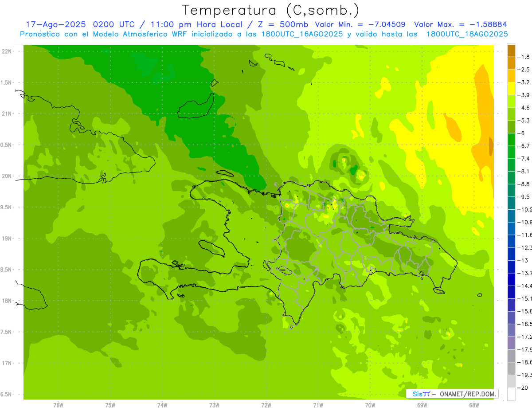
Task: Click the '73W' longitude label
Action: pyautogui.click(x=214, y=405)
